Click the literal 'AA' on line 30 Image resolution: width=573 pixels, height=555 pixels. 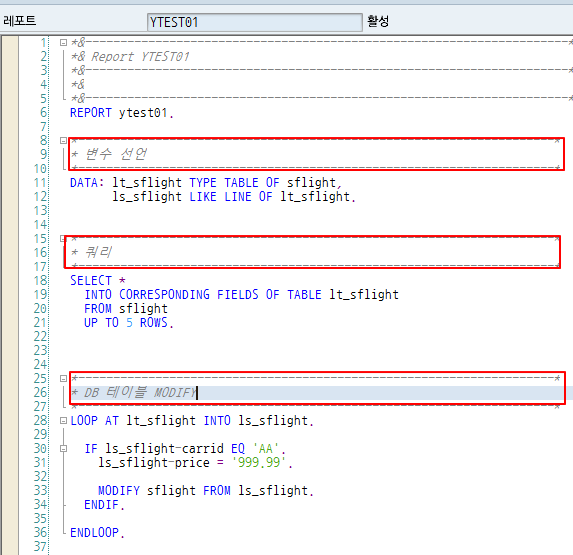point(266,448)
